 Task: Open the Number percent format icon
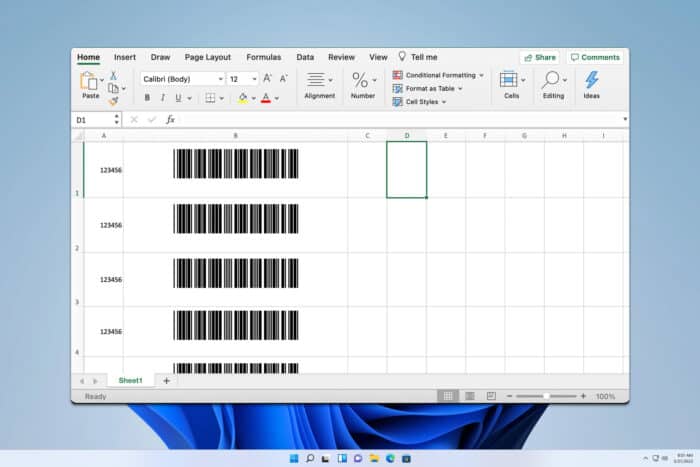pos(360,80)
